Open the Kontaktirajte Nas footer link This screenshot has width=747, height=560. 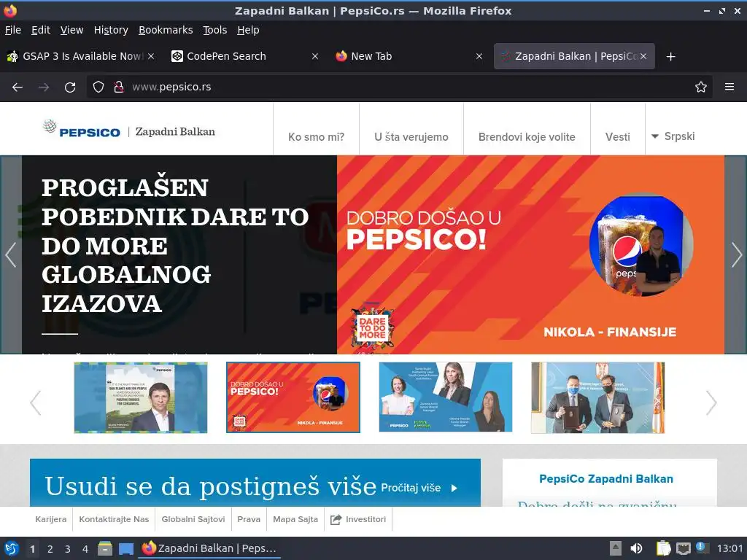(x=114, y=519)
